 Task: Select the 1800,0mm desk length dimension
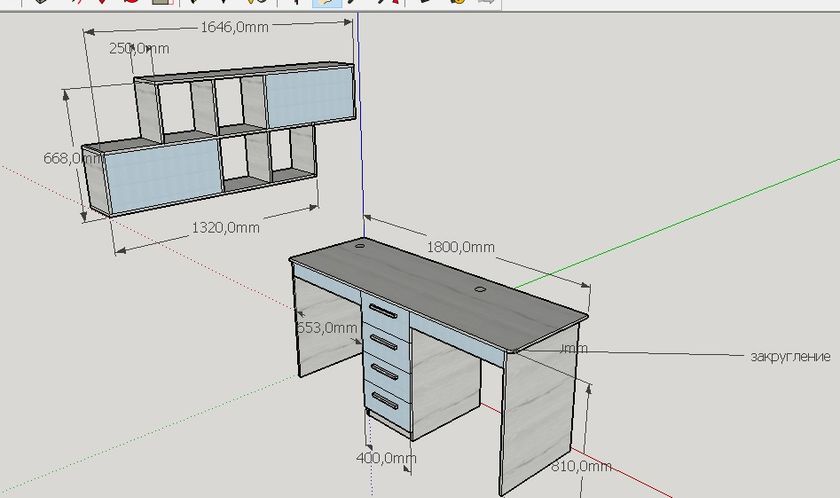pos(460,247)
